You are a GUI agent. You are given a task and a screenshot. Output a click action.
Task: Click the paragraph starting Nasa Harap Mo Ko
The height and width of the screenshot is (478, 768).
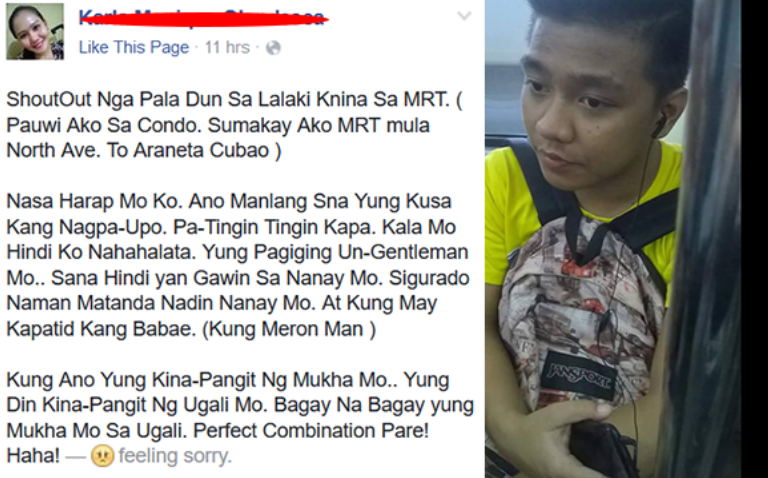[x=238, y=265]
